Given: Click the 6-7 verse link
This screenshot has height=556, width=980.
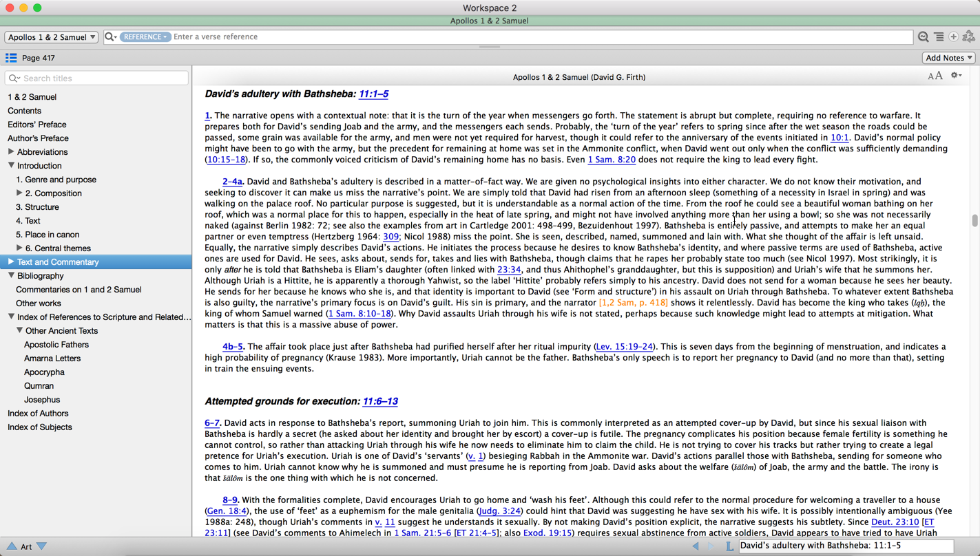Looking at the screenshot, I should (x=211, y=423).
